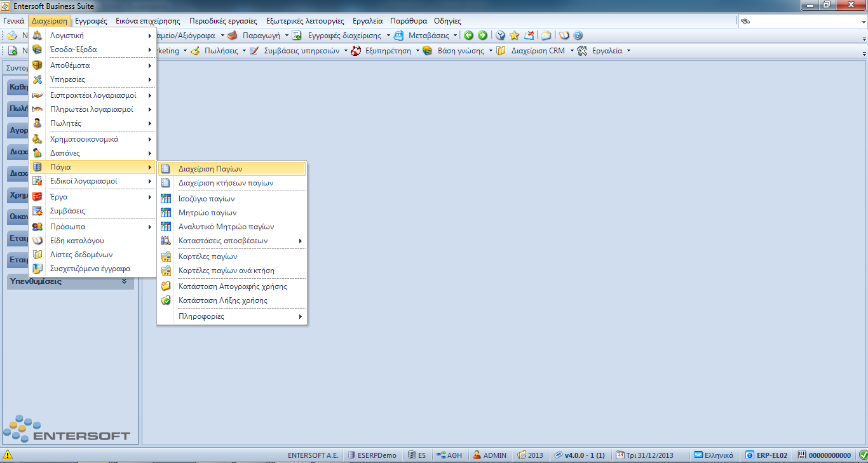Viewport: 868px width, 463px height.
Task: Click the Πάγια building icon
Action: coord(37,167)
